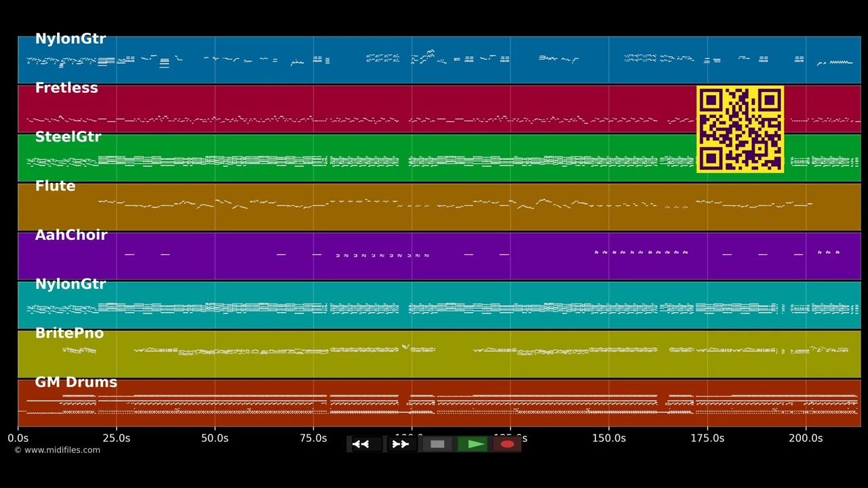This screenshot has height=488, width=868.
Task: Click the 150.0s time axis label
Action: click(x=609, y=439)
